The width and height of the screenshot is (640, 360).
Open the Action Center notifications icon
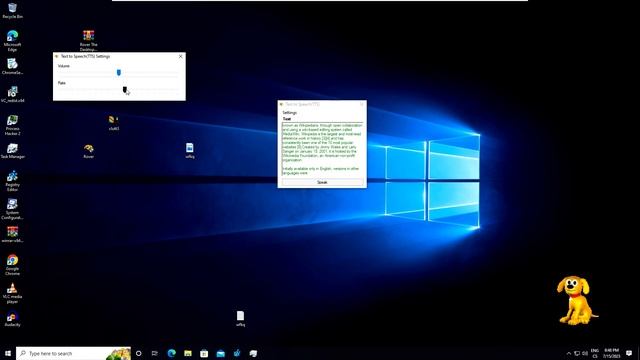coord(629,353)
